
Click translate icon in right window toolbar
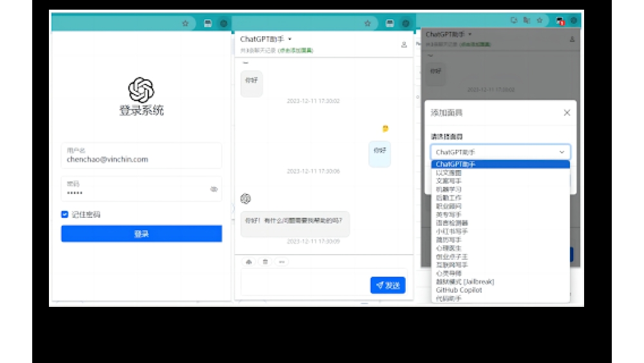(527, 20)
